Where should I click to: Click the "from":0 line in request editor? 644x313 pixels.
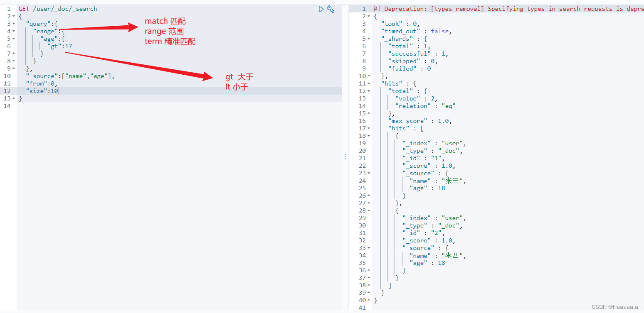click(42, 83)
